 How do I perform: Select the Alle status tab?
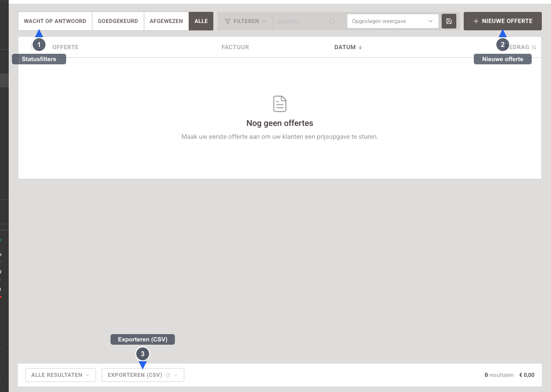(201, 21)
